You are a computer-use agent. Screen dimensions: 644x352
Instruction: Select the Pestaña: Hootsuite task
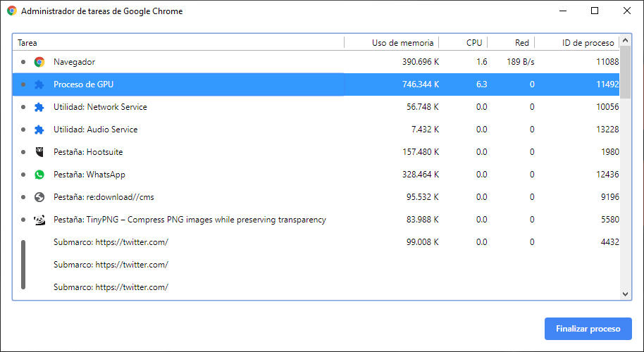[316, 152]
